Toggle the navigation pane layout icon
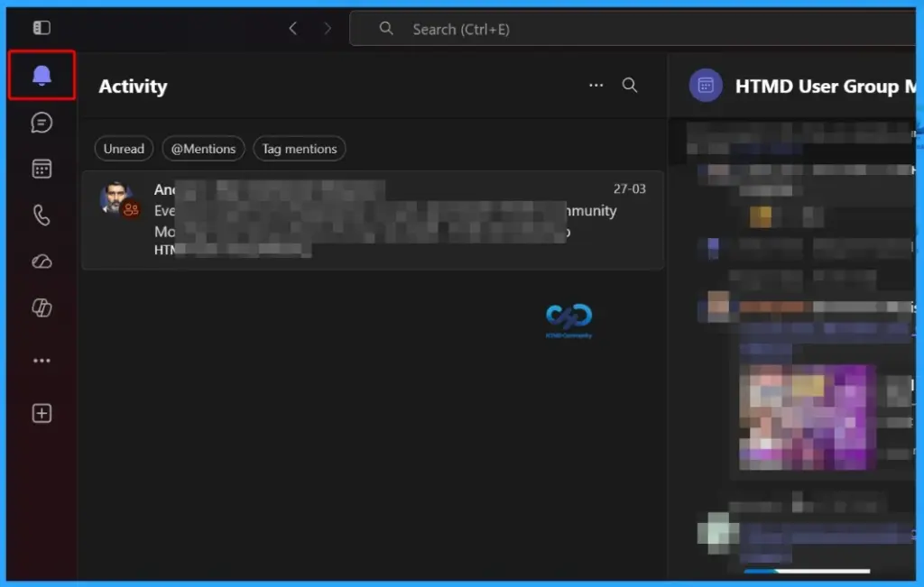Screen dimensions: 924x587 click(x=40, y=28)
